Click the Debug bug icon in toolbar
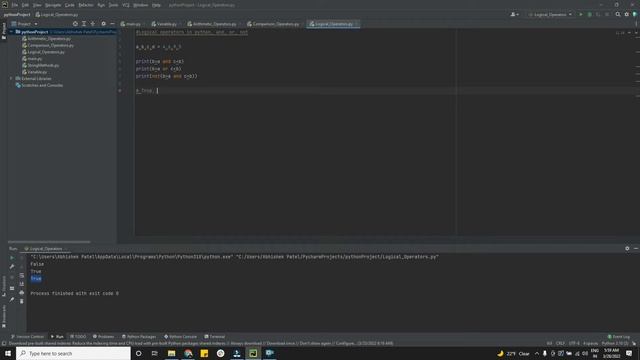640x360 pixels. [589, 15]
